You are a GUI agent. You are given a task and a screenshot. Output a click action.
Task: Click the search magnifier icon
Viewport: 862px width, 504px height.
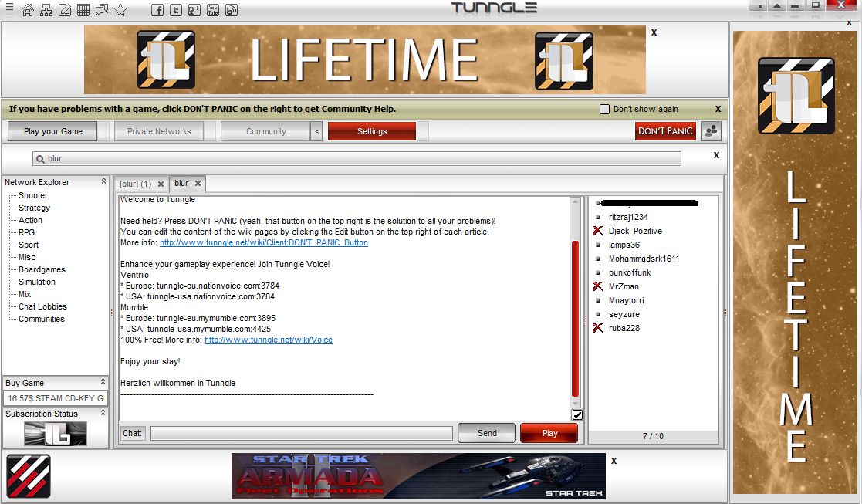40,159
